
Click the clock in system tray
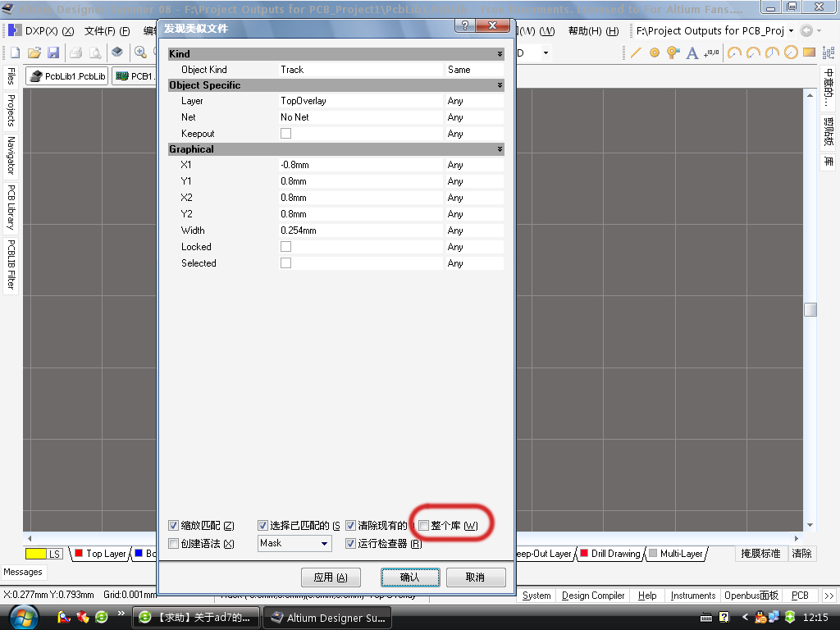(815, 617)
